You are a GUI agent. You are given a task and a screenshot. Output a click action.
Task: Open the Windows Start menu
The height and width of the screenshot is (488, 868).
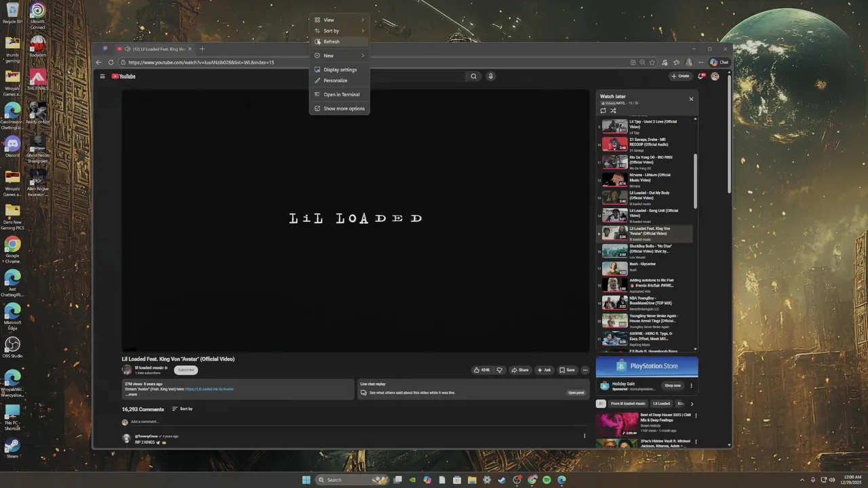(307, 480)
